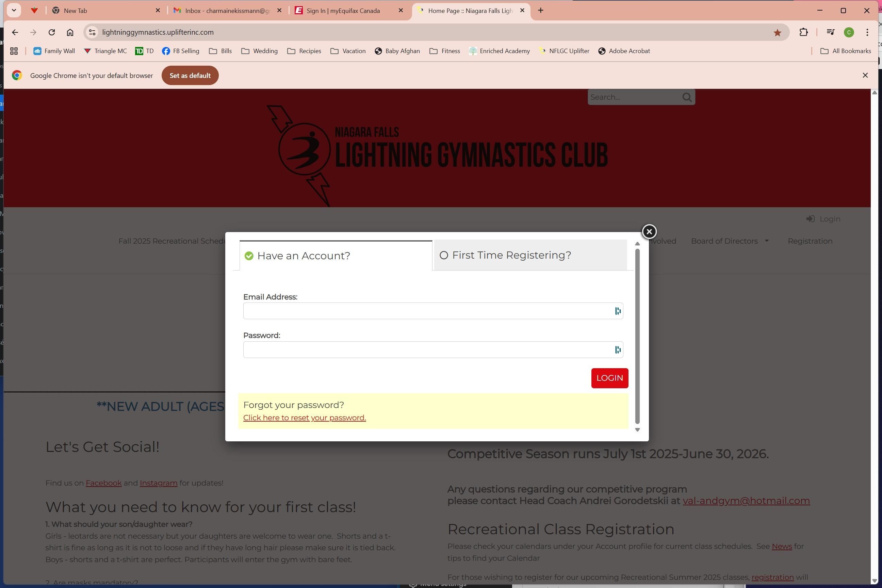This screenshot has height=588, width=882.
Task: Open the TD bookmark
Action: coord(144,51)
